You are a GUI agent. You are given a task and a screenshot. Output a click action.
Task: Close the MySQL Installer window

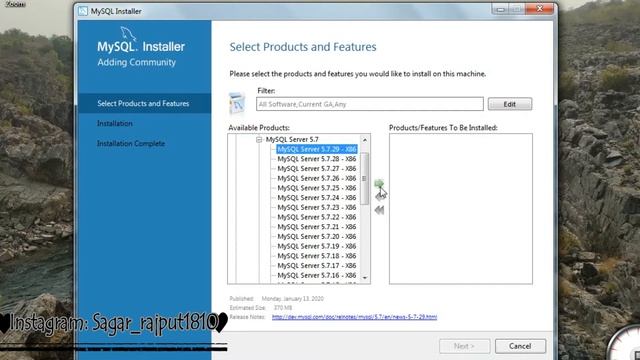tap(540, 9)
